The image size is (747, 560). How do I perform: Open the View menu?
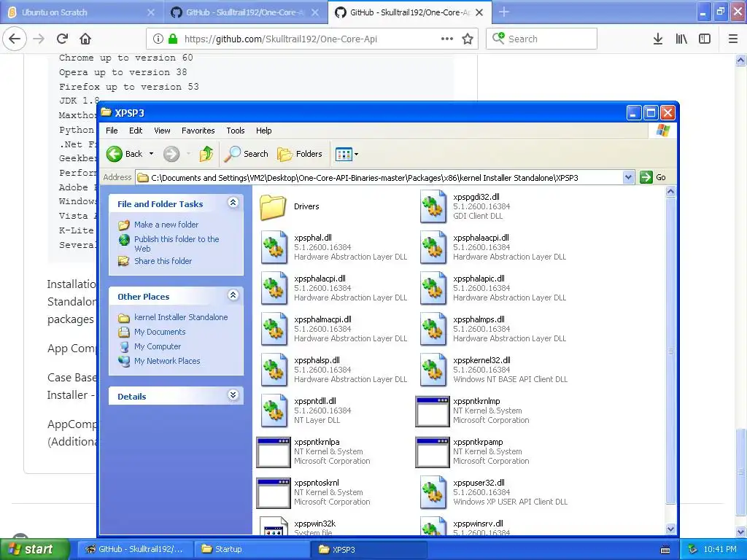[162, 131]
